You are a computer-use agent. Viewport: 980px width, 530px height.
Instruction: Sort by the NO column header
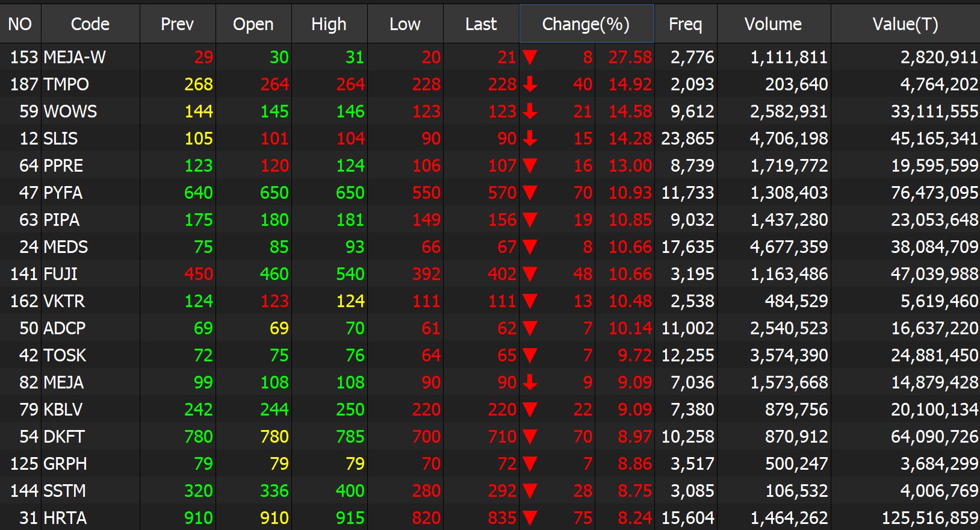(x=20, y=24)
